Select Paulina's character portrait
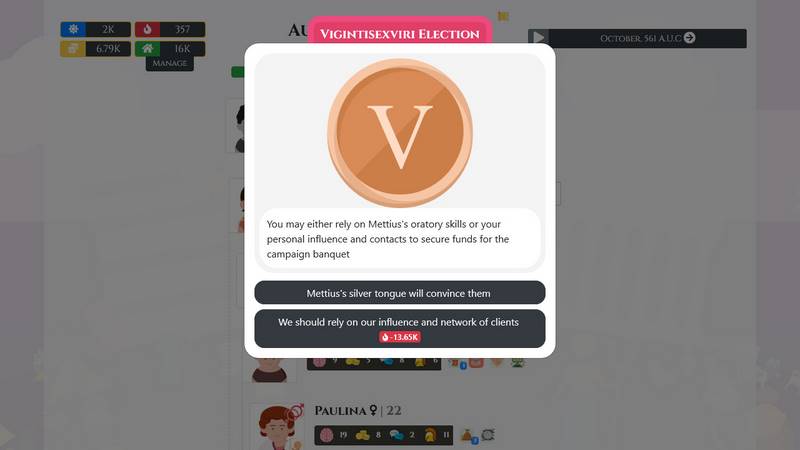 click(276, 427)
